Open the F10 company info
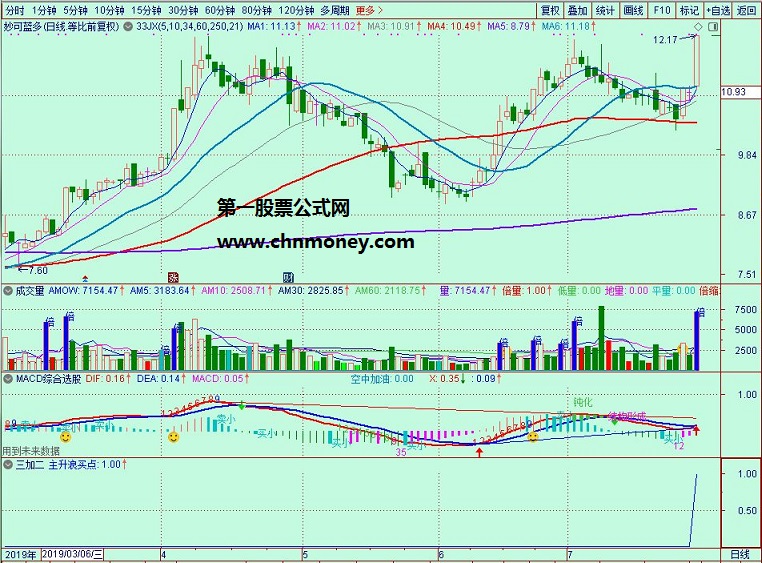Viewport: 762px width, 563px height. pyautogui.click(x=661, y=10)
